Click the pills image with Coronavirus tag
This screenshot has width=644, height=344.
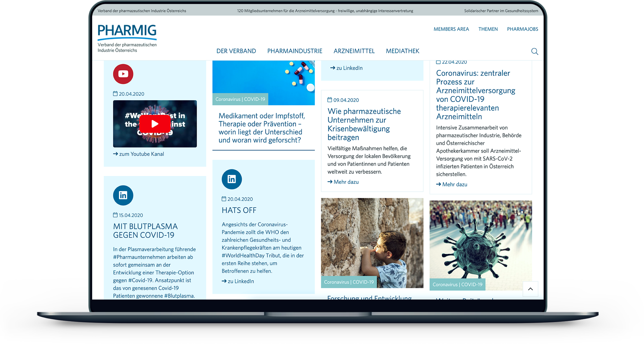click(x=264, y=83)
